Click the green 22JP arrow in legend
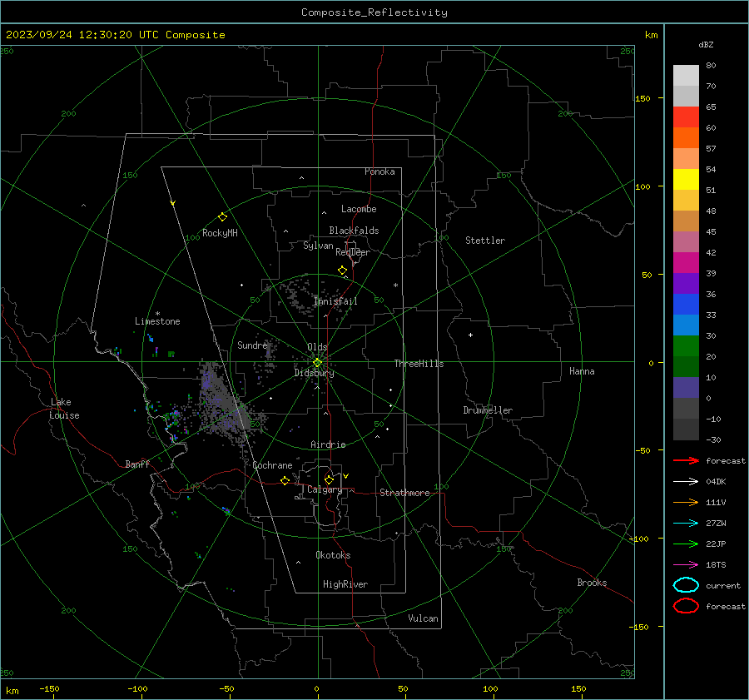The height and width of the screenshot is (700, 749). [686, 544]
